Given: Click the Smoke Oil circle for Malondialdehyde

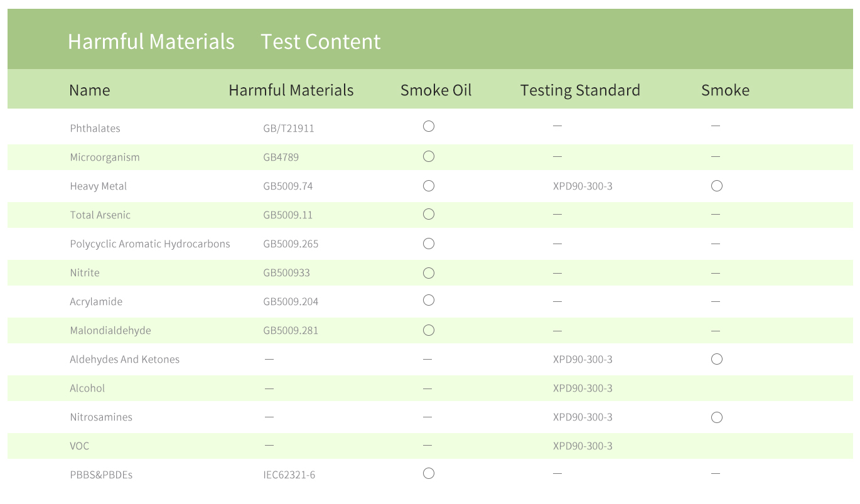Looking at the screenshot, I should tap(429, 330).
